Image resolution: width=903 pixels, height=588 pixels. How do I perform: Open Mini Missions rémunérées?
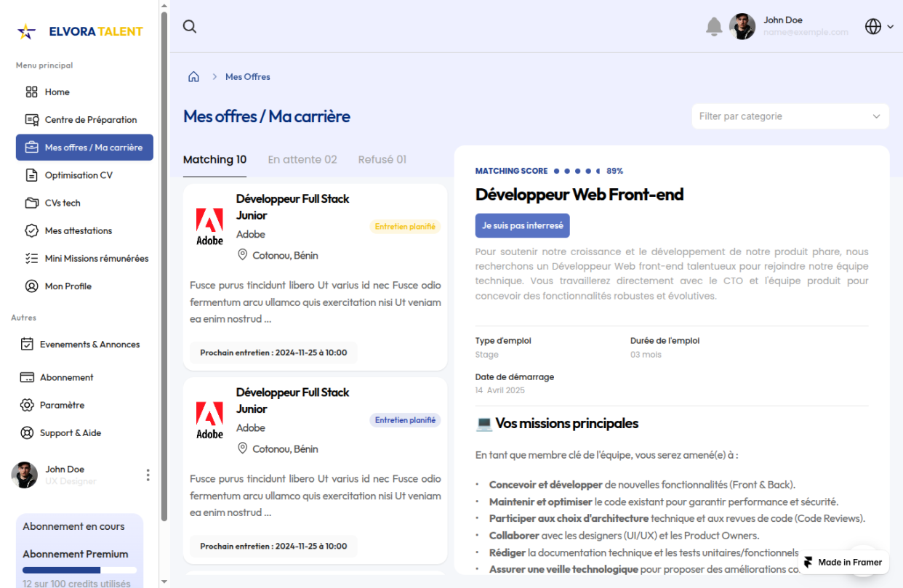[96, 258]
